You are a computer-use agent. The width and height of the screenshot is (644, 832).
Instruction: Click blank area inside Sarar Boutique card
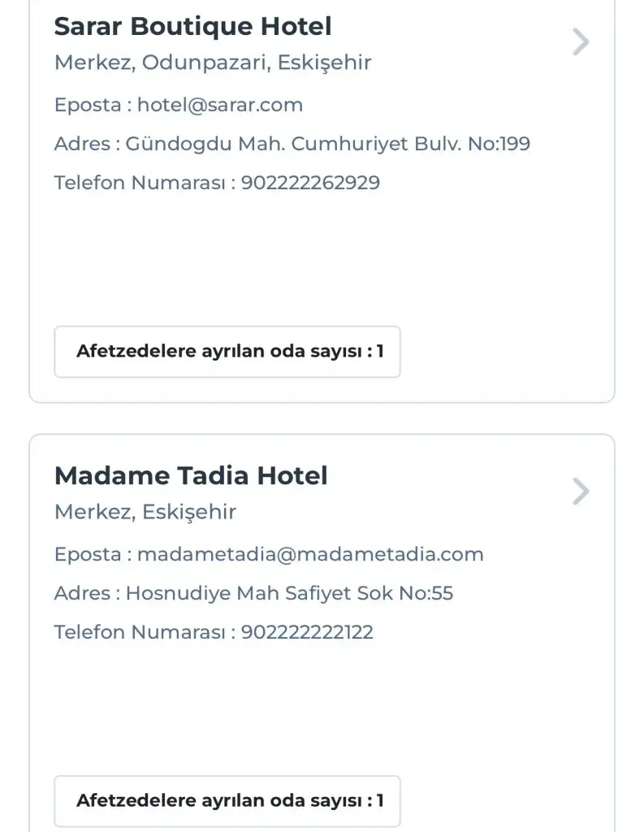tap(325, 260)
